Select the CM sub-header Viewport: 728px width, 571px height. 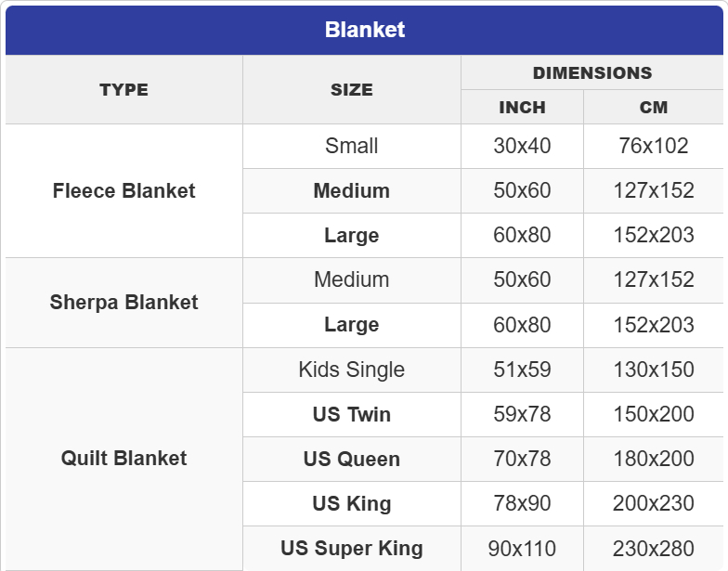click(653, 108)
